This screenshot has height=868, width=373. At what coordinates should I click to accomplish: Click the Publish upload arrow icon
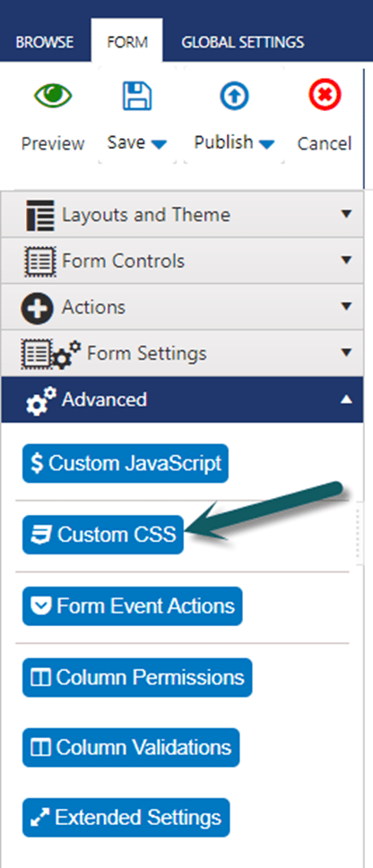click(x=234, y=97)
